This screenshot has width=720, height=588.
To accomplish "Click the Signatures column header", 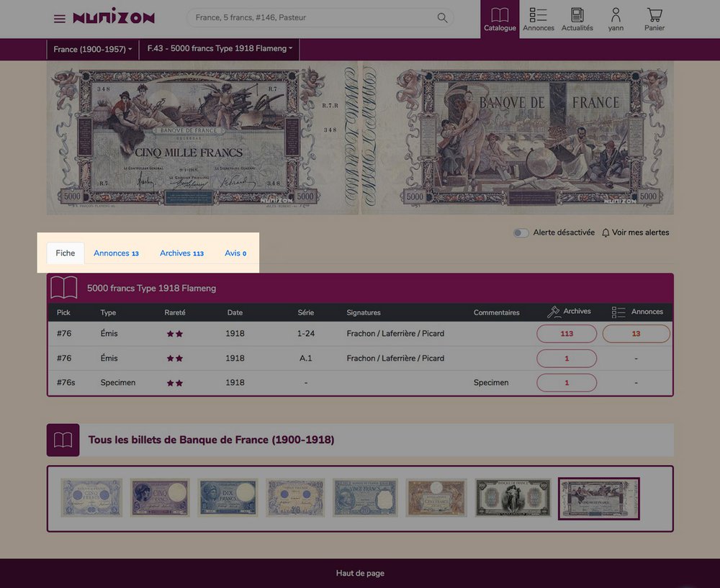I will pos(364,312).
